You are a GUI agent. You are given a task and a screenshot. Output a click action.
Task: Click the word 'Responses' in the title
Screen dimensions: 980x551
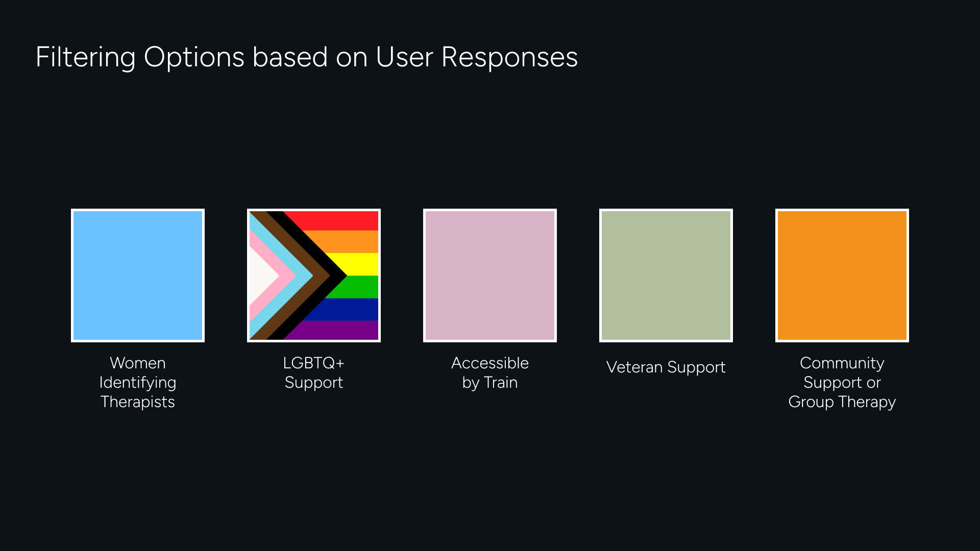(509, 57)
